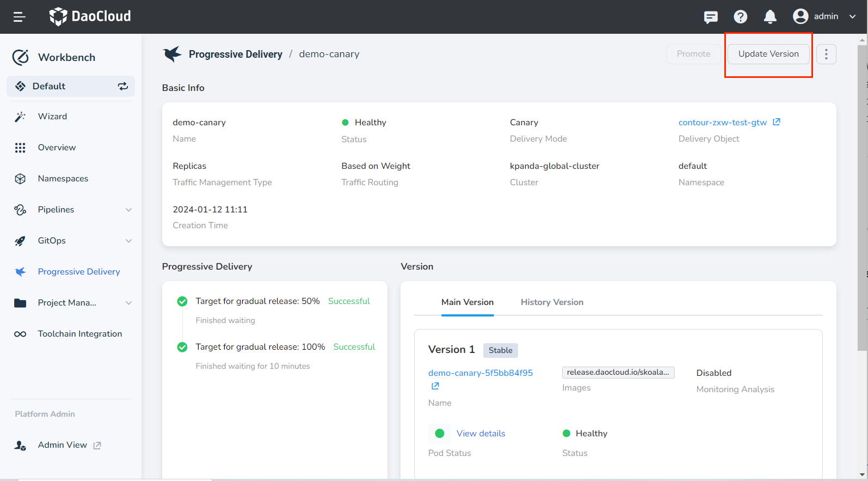Open the three-dot more actions menu
868x481 pixels.
click(826, 54)
